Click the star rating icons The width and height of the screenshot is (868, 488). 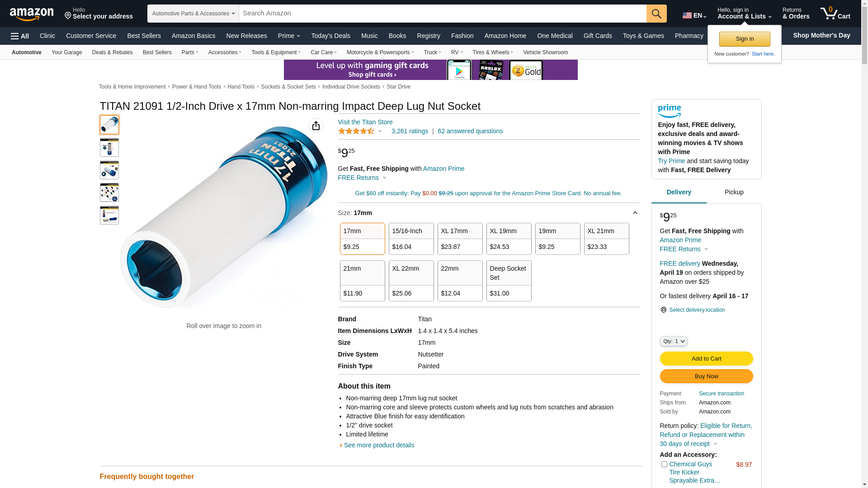(356, 131)
